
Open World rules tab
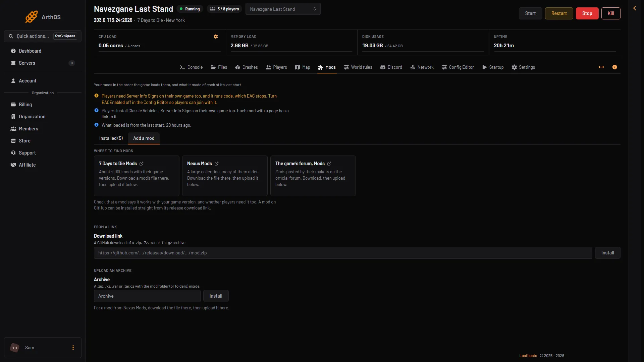point(358,67)
